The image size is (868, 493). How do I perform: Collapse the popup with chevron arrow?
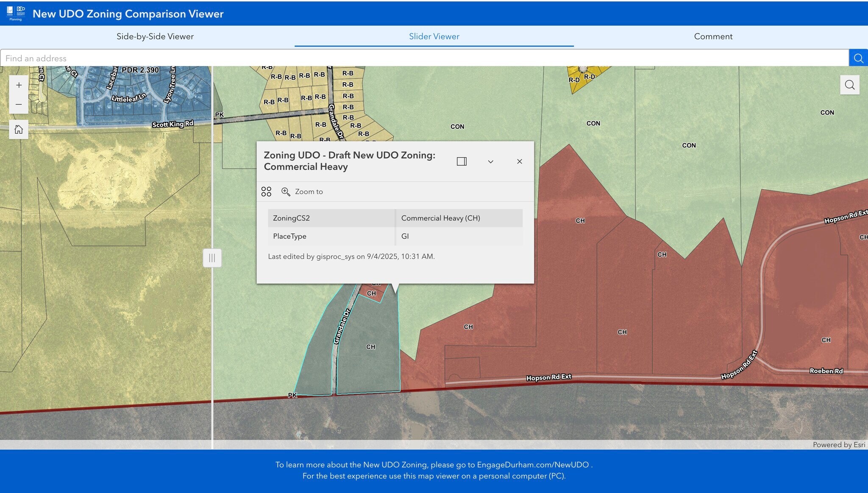490,162
